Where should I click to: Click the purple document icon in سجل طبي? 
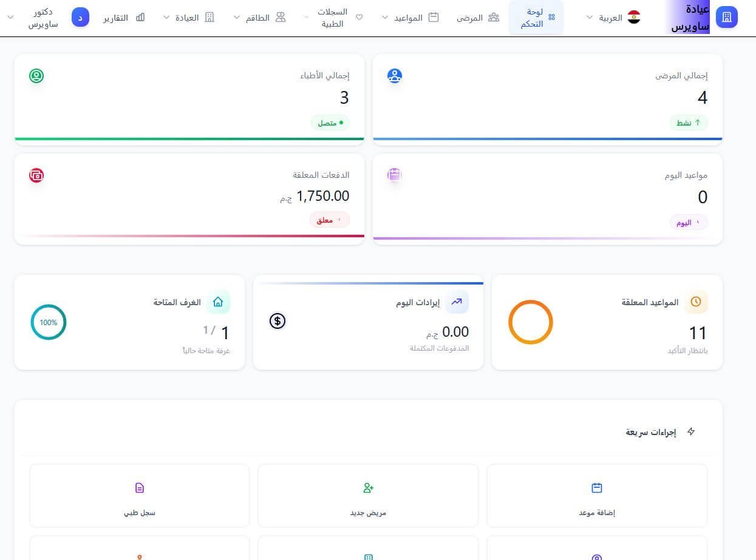click(140, 488)
